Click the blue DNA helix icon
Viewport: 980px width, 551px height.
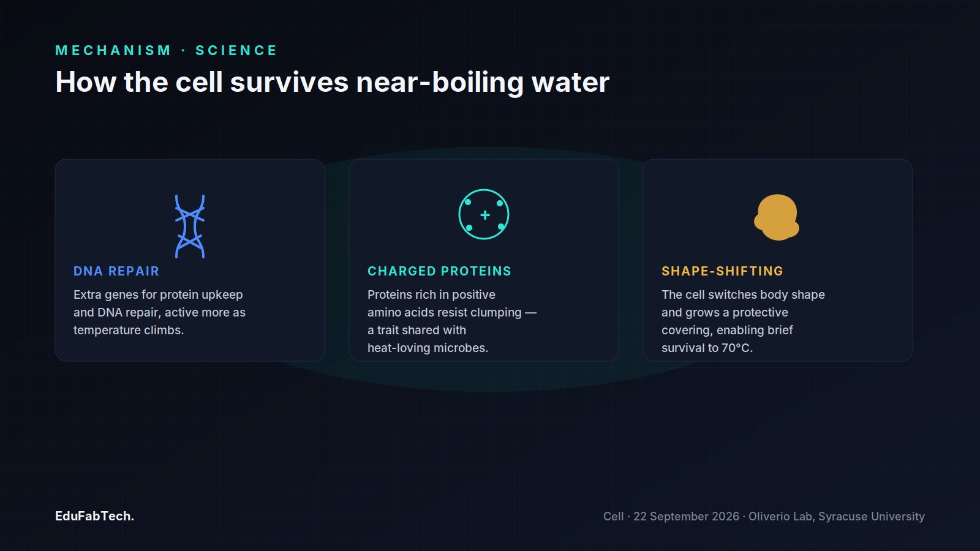point(190,227)
